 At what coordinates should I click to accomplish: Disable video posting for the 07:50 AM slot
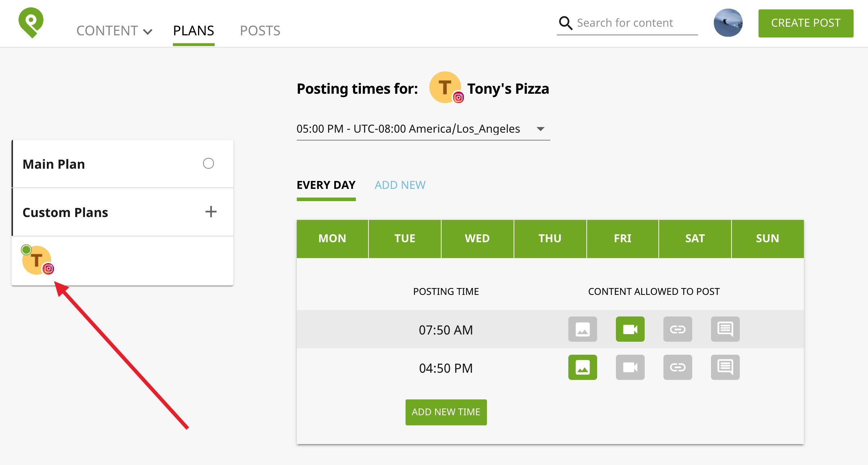(x=630, y=329)
